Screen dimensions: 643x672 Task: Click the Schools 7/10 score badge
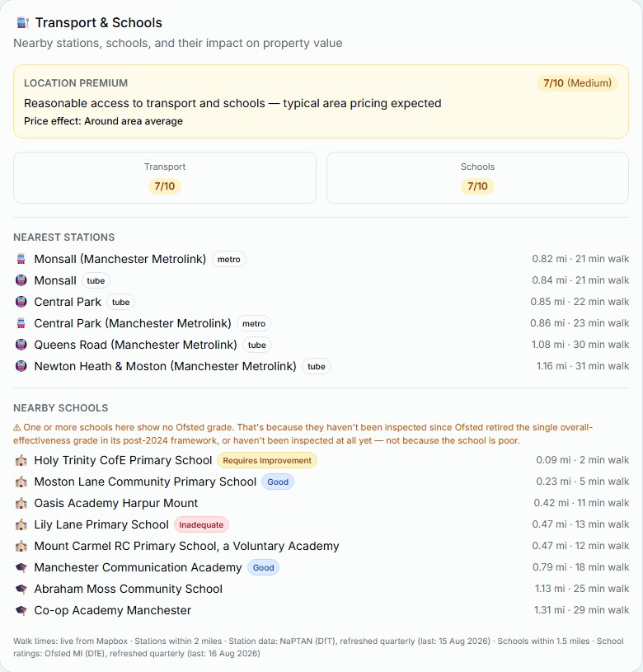pos(477,186)
